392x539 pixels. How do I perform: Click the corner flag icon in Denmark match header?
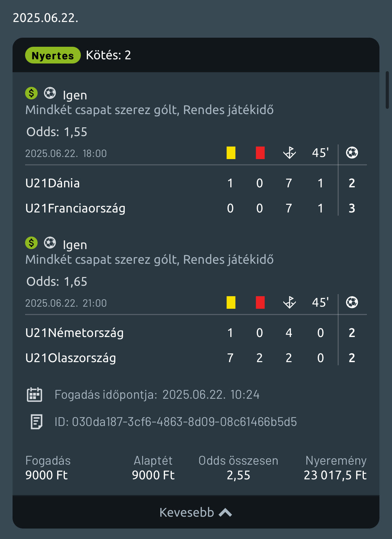[x=289, y=153]
